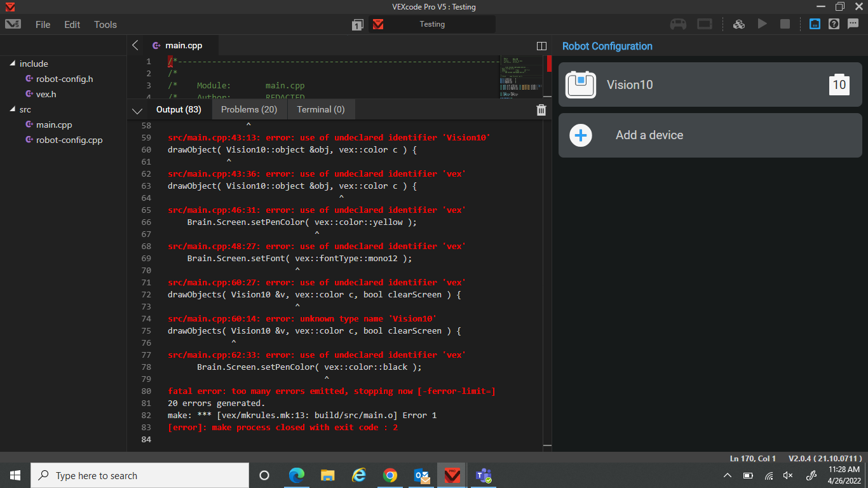Collapse the output panel chevron

[x=137, y=110]
